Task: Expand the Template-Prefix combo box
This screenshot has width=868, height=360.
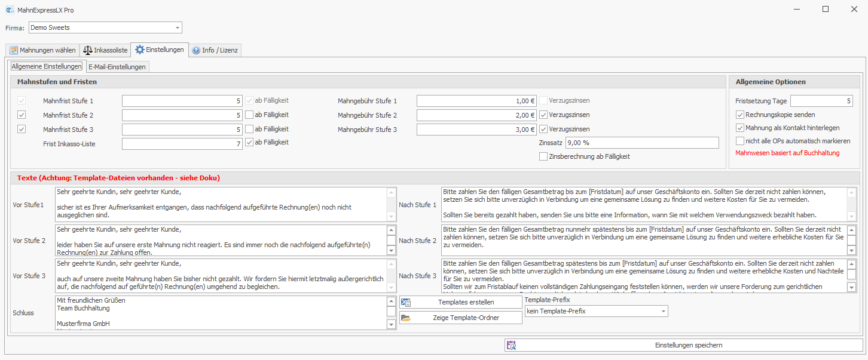Action: click(663, 311)
